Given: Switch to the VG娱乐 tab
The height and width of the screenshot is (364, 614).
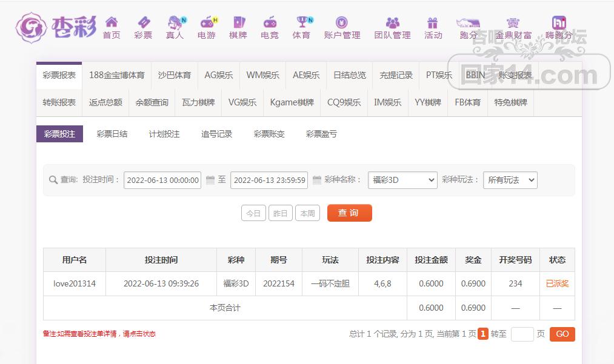Looking at the screenshot, I should click(242, 102).
